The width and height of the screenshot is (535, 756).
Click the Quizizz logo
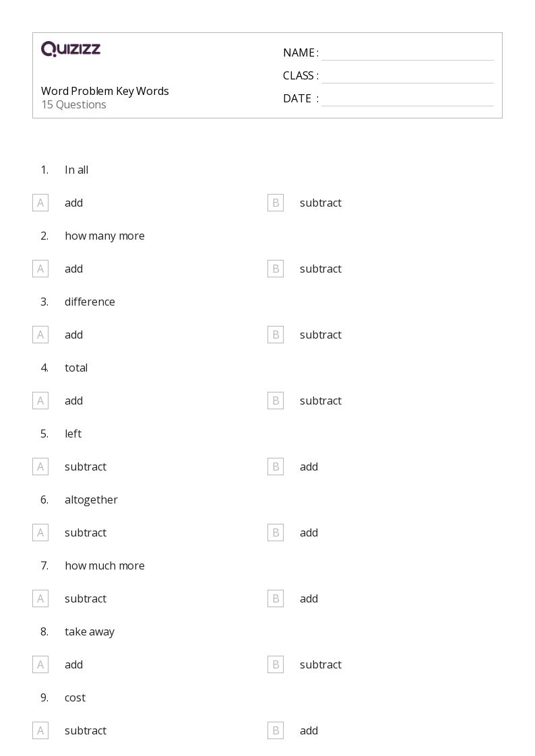(71, 49)
